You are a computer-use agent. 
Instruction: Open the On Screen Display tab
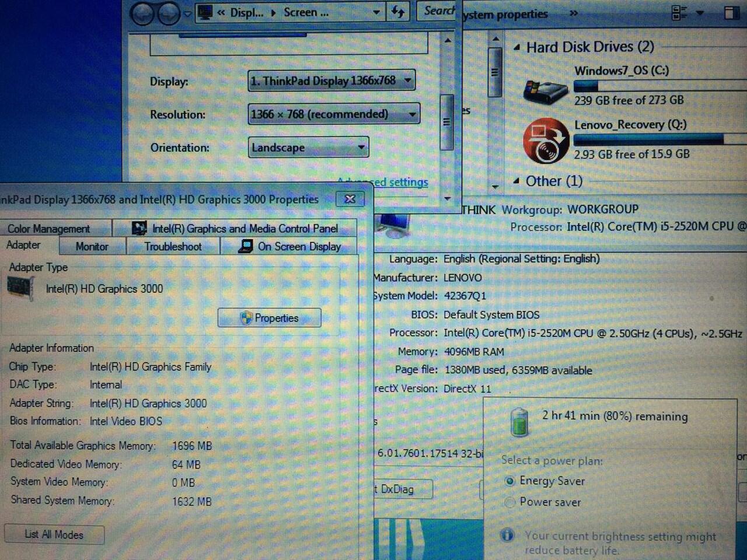[x=289, y=247]
